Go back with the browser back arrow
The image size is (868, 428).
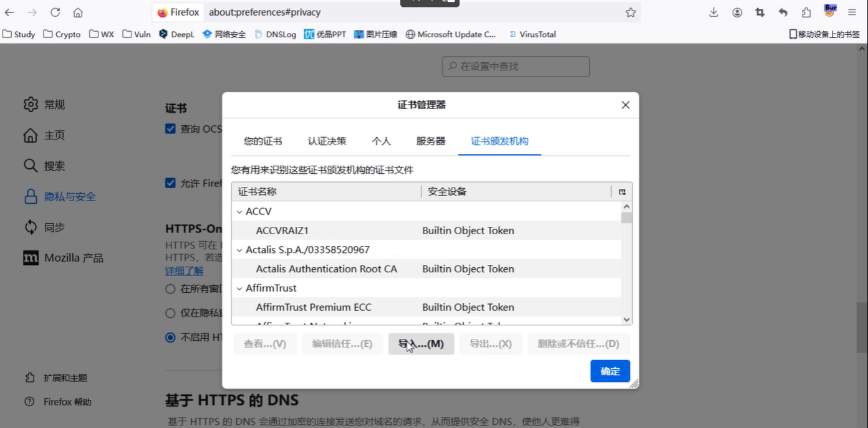coord(9,12)
